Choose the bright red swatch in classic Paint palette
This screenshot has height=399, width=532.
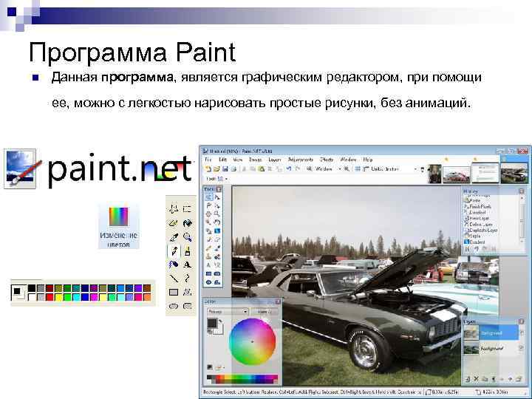50,297
